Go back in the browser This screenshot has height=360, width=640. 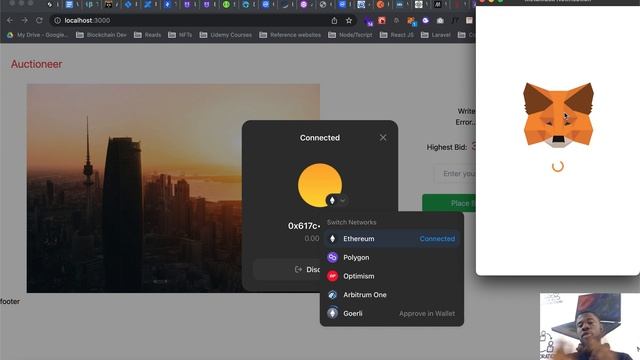[x=10, y=20]
